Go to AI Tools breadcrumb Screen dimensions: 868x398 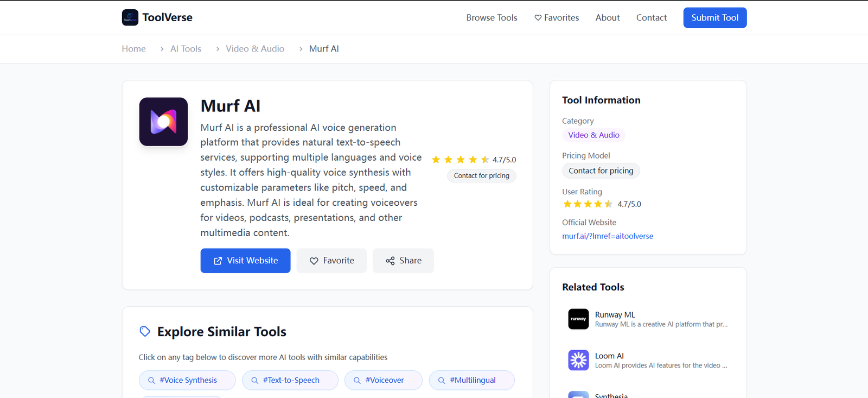pyautogui.click(x=186, y=49)
